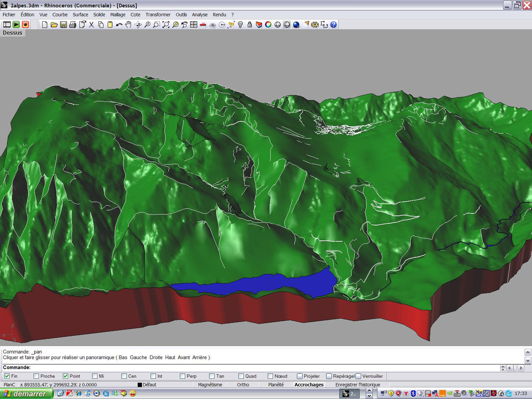Click the light bulb Hide objects icon
The height and width of the screenshot is (399, 532).
pos(240,24)
